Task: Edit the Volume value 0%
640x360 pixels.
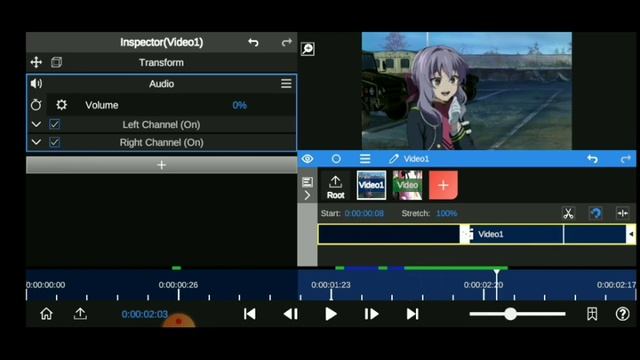Action: 239,105
